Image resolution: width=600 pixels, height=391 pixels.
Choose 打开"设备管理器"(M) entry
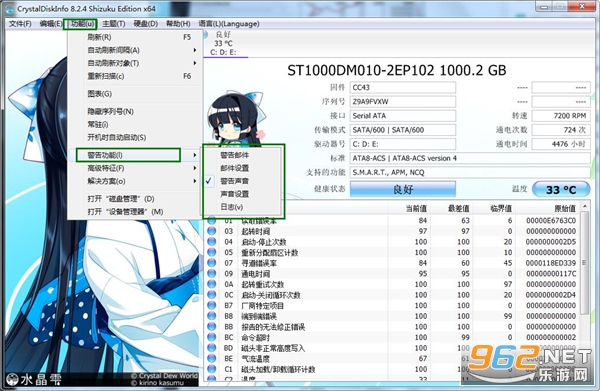134,212
